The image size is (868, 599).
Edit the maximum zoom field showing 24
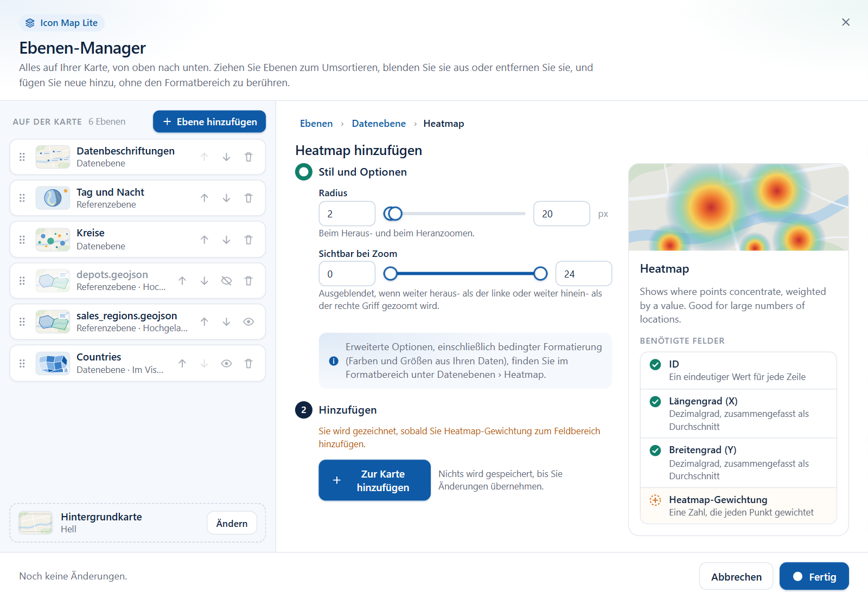pyautogui.click(x=584, y=274)
